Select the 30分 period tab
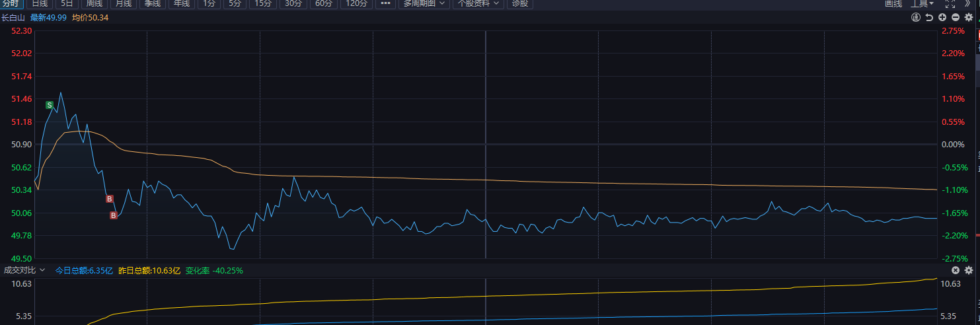 point(293,3)
